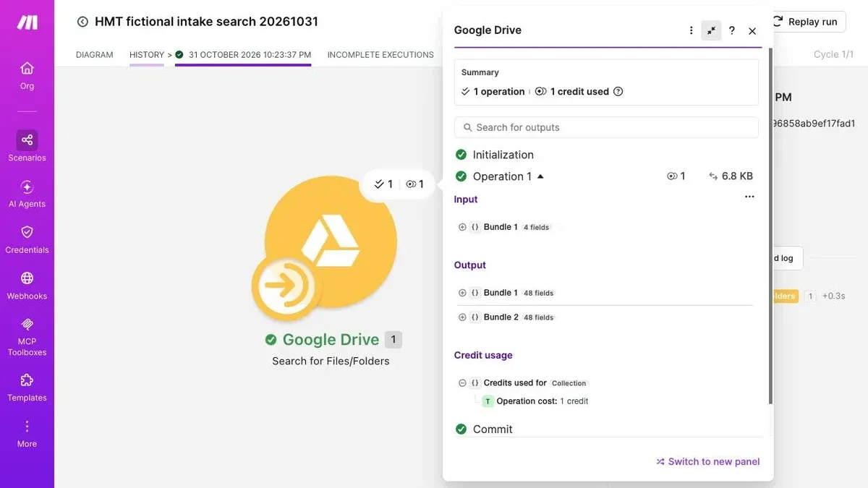868x488 pixels.
Task: Open the INCOMPLETE EXECUTIONS tab
Action: tap(380, 55)
